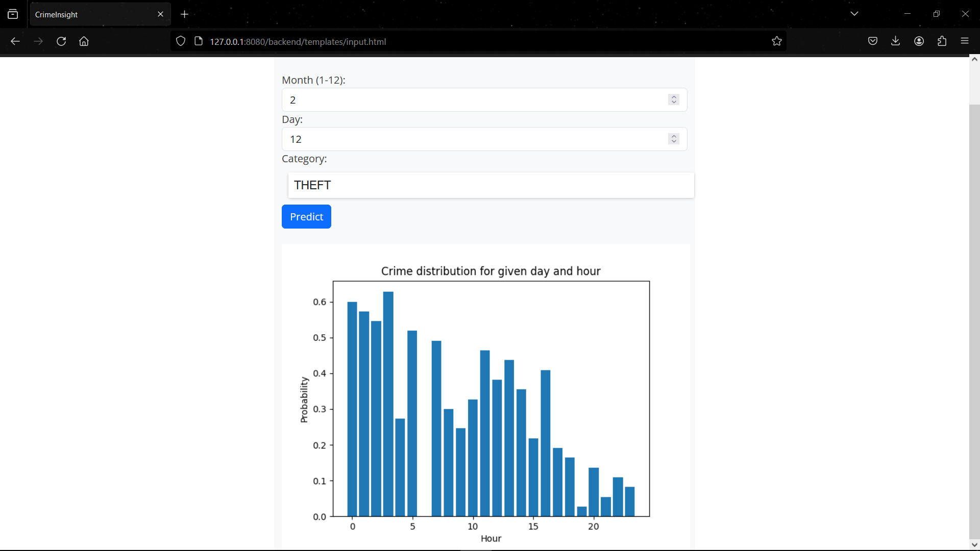
Task: Click the back navigation arrow
Action: [15, 41]
